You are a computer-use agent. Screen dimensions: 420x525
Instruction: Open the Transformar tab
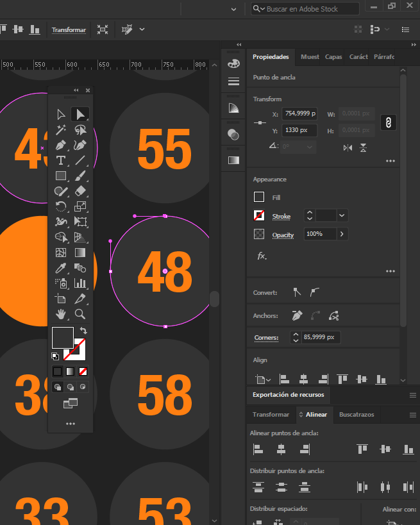(x=271, y=415)
